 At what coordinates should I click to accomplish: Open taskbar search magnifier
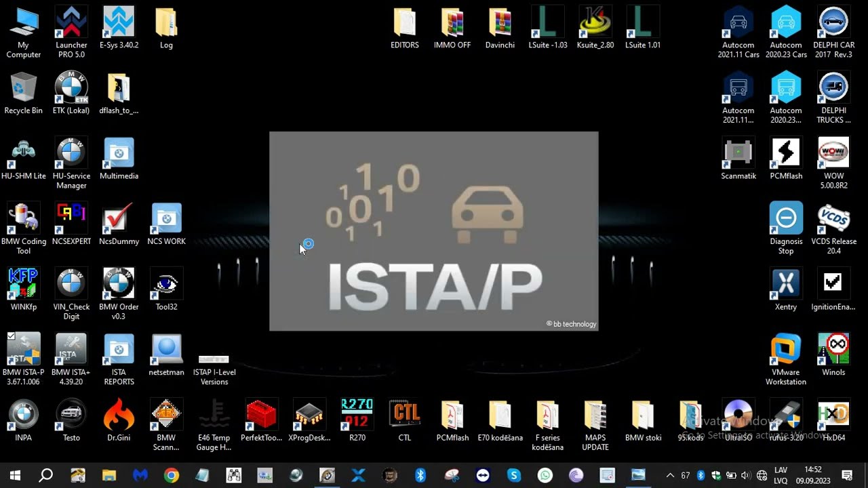pos(46,475)
